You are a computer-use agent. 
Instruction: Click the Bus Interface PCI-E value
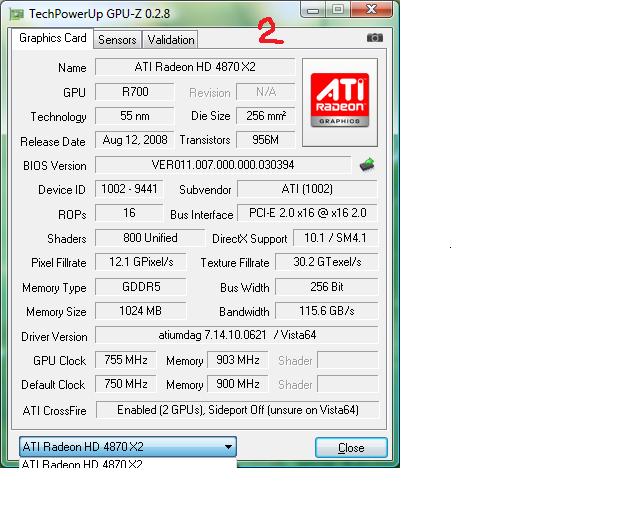click(x=307, y=213)
